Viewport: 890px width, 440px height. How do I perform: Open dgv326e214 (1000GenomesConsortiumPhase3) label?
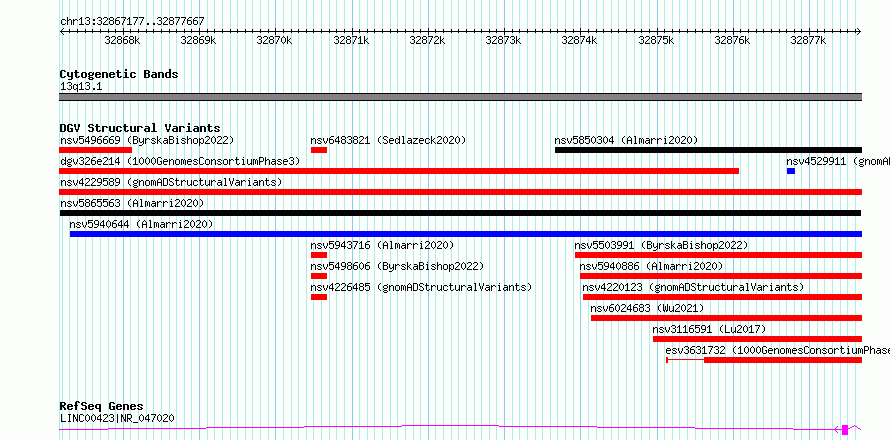(x=180, y=161)
